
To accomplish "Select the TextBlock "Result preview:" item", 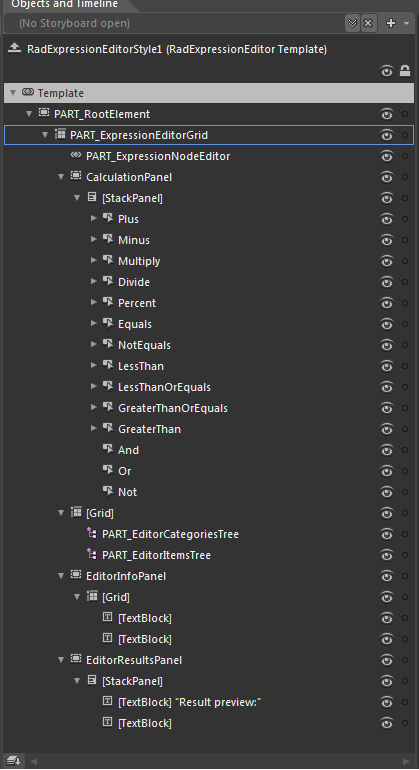I will pos(190,702).
